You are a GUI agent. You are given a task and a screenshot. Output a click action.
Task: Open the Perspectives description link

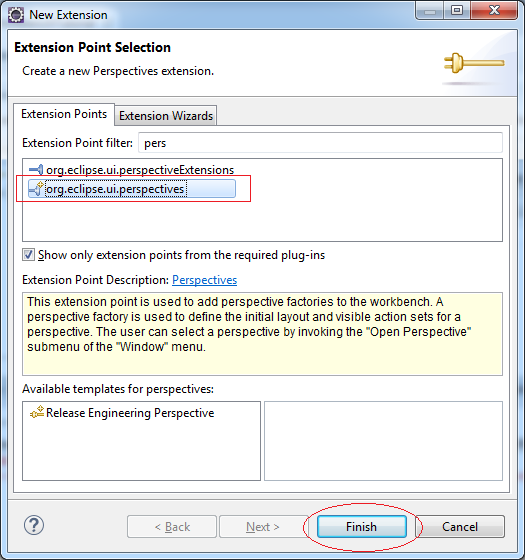tap(205, 280)
